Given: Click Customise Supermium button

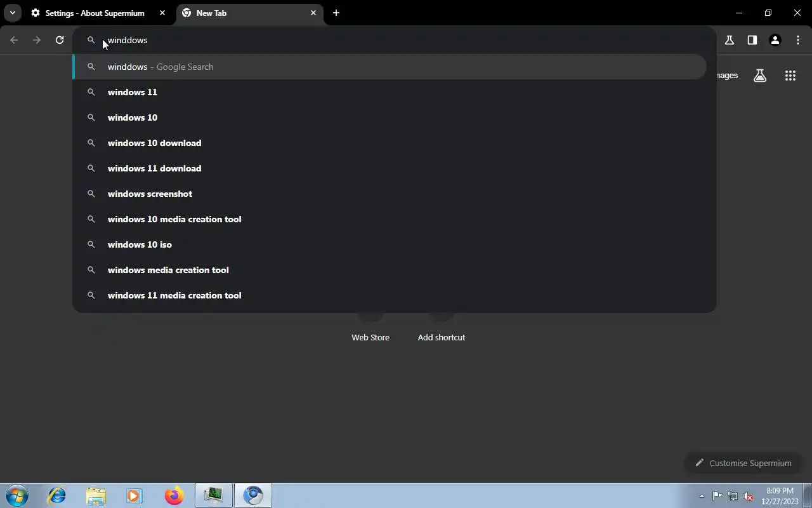Looking at the screenshot, I should click(743, 463).
